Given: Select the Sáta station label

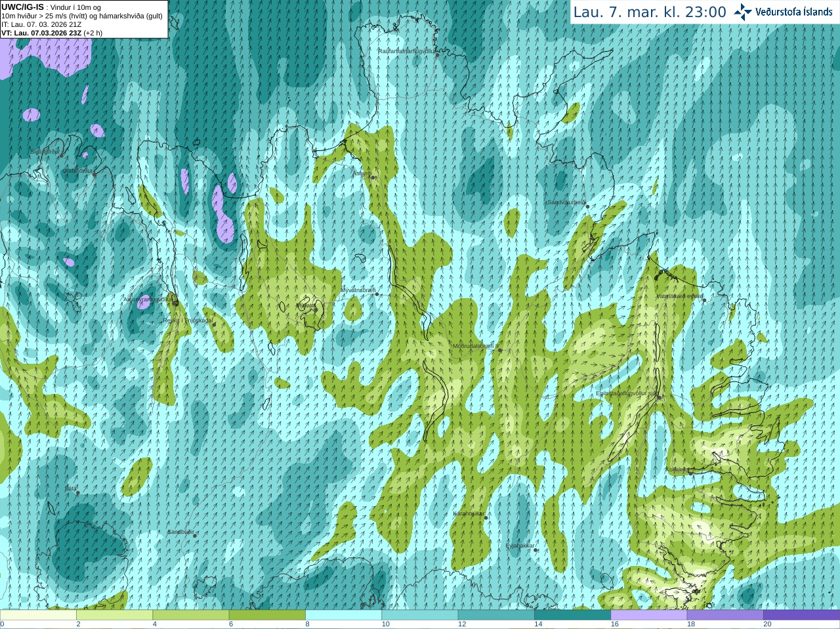Looking at the screenshot, I should pos(71,488).
